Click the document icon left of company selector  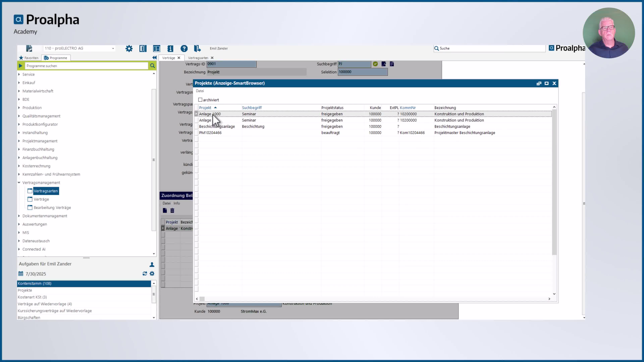[29, 48]
